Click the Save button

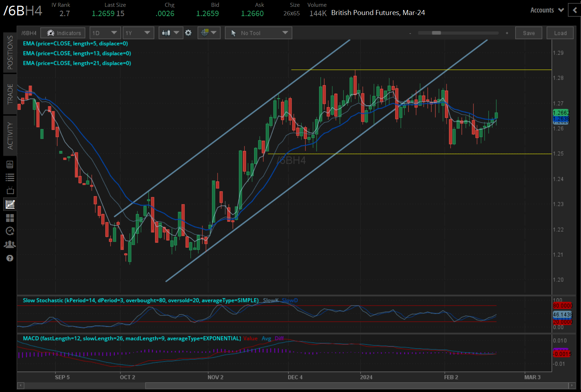tap(528, 33)
